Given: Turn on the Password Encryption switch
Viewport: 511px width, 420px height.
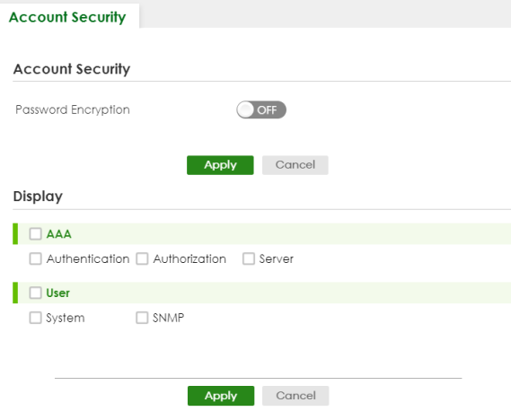Looking at the screenshot, I should pos(261,109).
